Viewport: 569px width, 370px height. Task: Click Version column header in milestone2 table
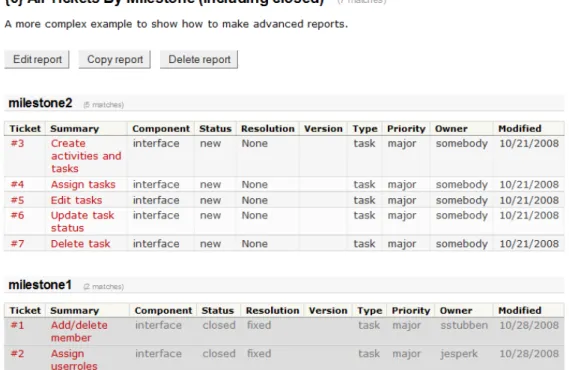[x=323, y=129]
